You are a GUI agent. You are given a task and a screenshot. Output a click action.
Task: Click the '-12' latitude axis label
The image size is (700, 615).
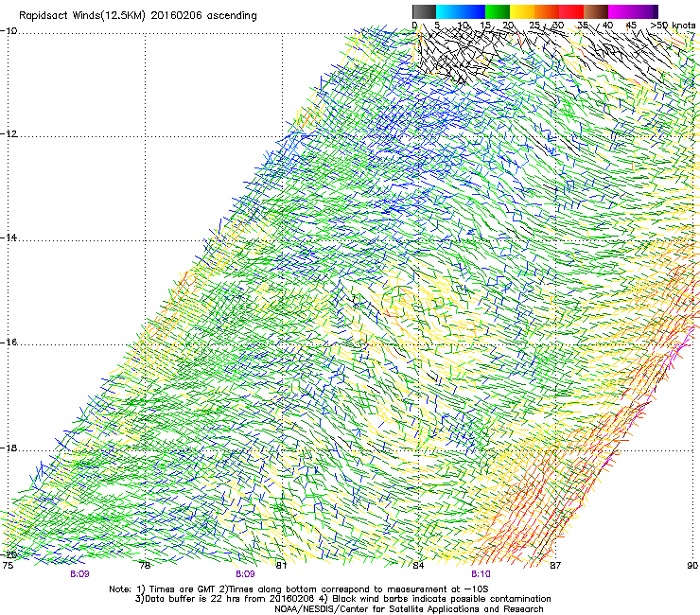coord(9,134)
